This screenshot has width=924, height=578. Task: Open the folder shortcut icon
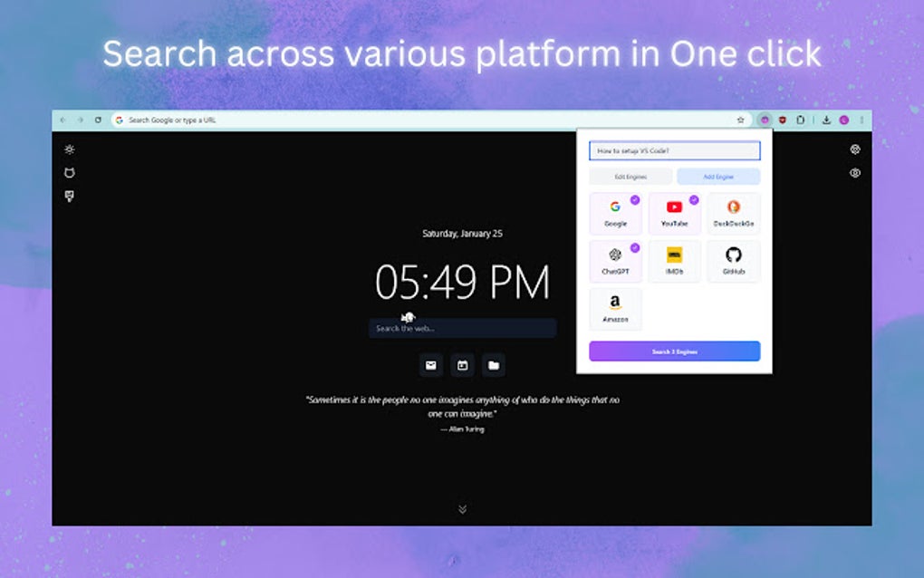coord(492,364)
